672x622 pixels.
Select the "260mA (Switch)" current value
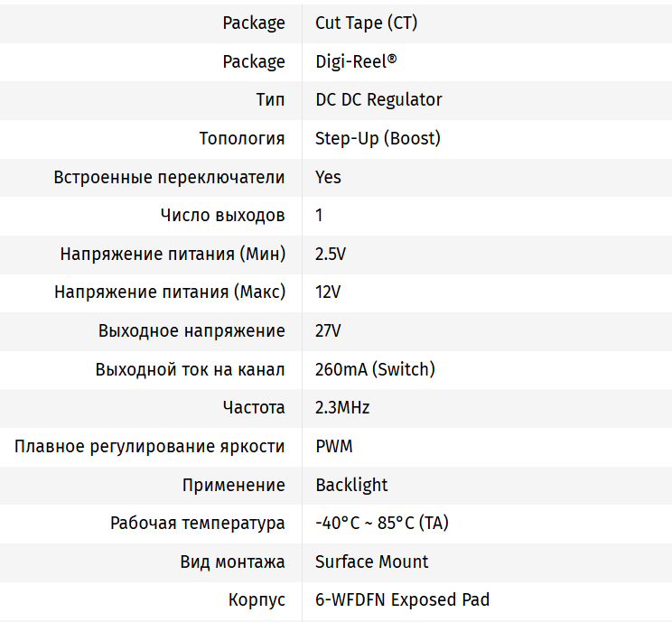(x=375, y=369)
